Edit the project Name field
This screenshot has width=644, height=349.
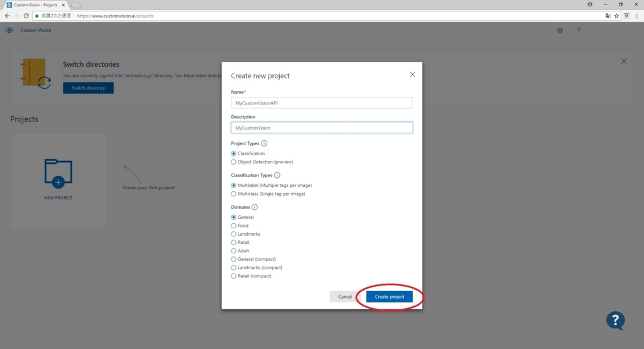(321, 102)
